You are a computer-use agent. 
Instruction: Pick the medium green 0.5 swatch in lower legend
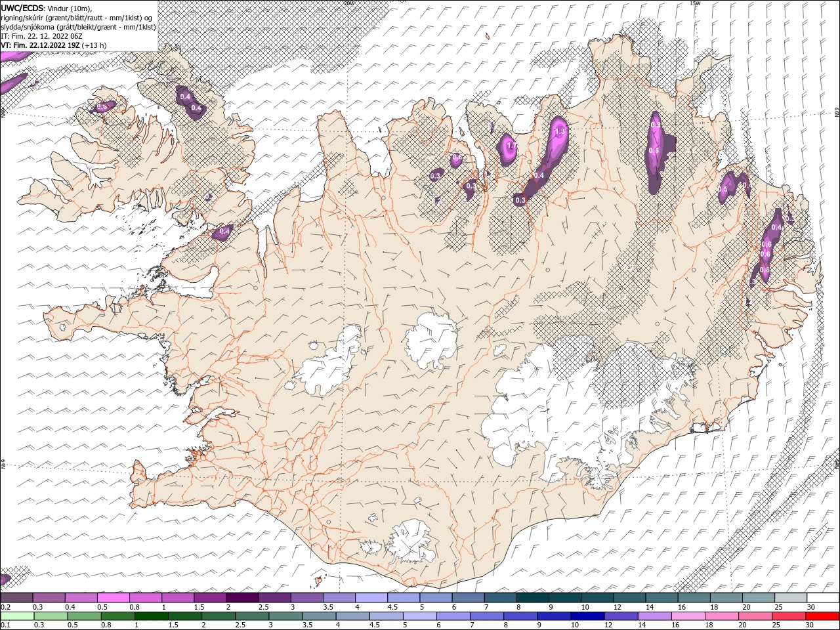click(83, 616)
